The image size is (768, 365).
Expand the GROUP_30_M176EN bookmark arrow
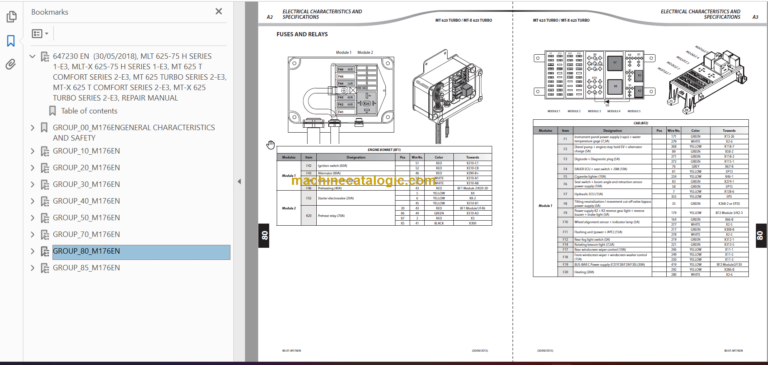[x=32, y=184]
